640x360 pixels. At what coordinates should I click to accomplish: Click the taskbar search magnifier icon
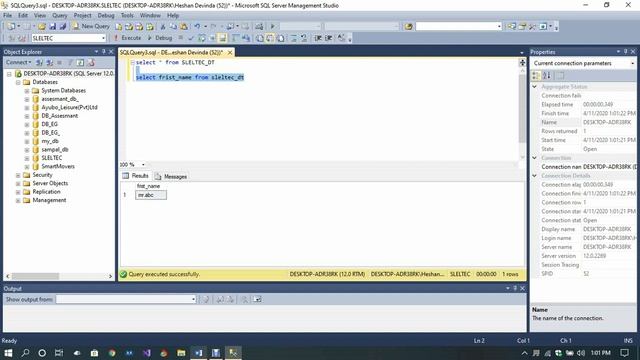point(25,353)
